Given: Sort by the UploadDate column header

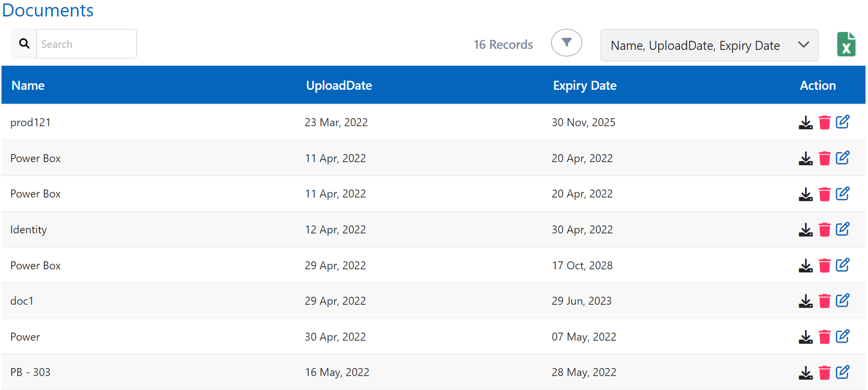Looking at the screenshot, I should (x=339, y=85).
